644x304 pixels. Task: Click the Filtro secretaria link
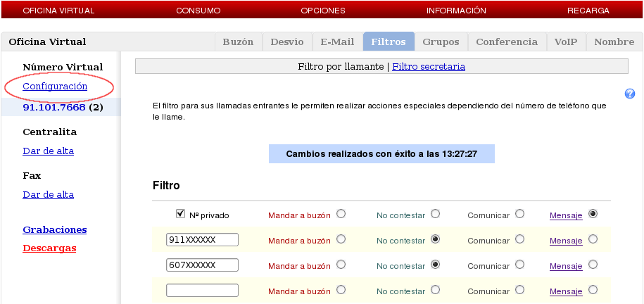(429, 67)
